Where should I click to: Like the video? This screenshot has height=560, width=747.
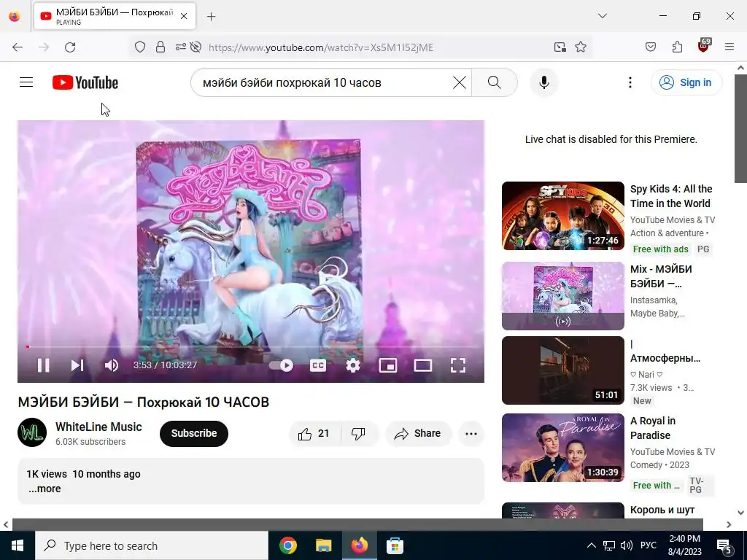314,433
